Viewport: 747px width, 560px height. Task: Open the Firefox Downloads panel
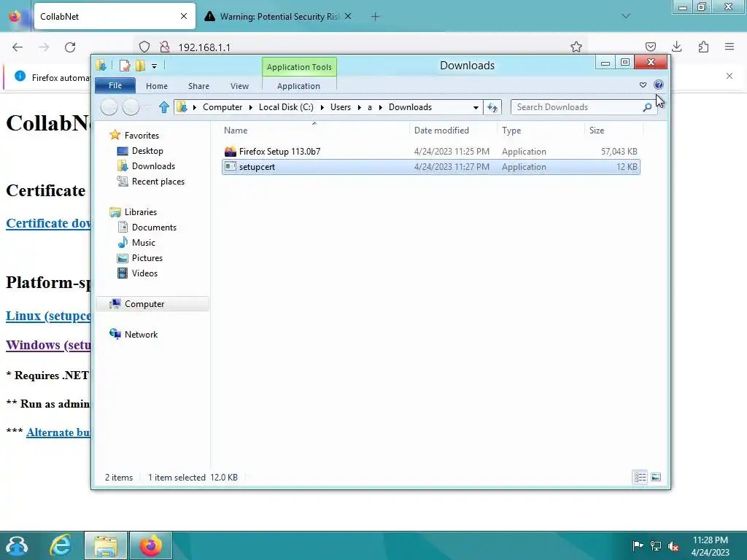point(676,47)
